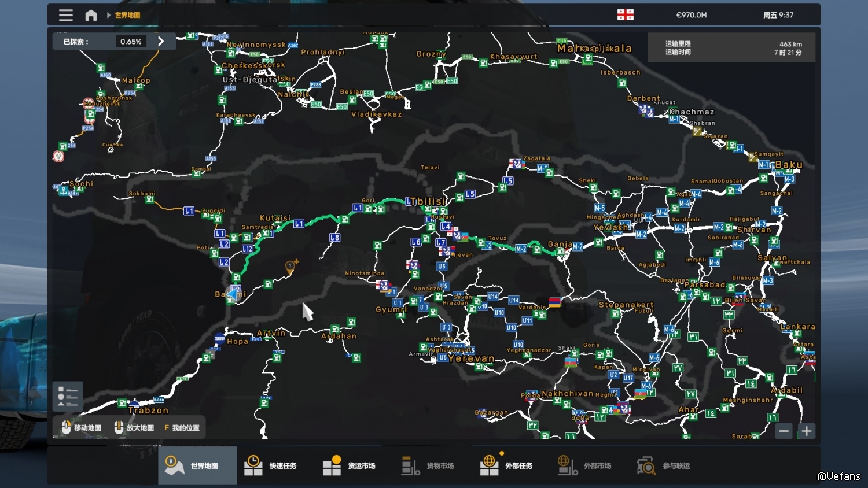Open the hamburger main menu

pos(66,15)
